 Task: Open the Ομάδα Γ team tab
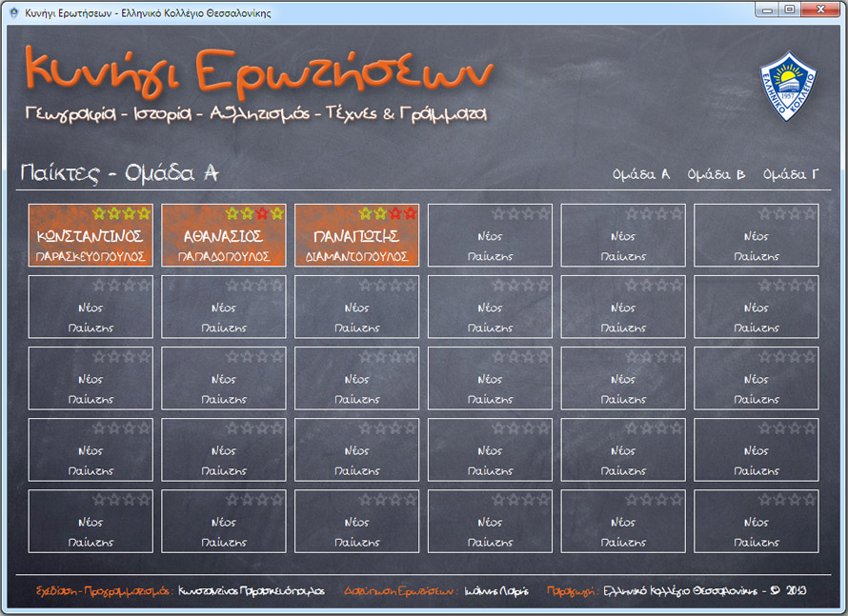coord(791,174)
